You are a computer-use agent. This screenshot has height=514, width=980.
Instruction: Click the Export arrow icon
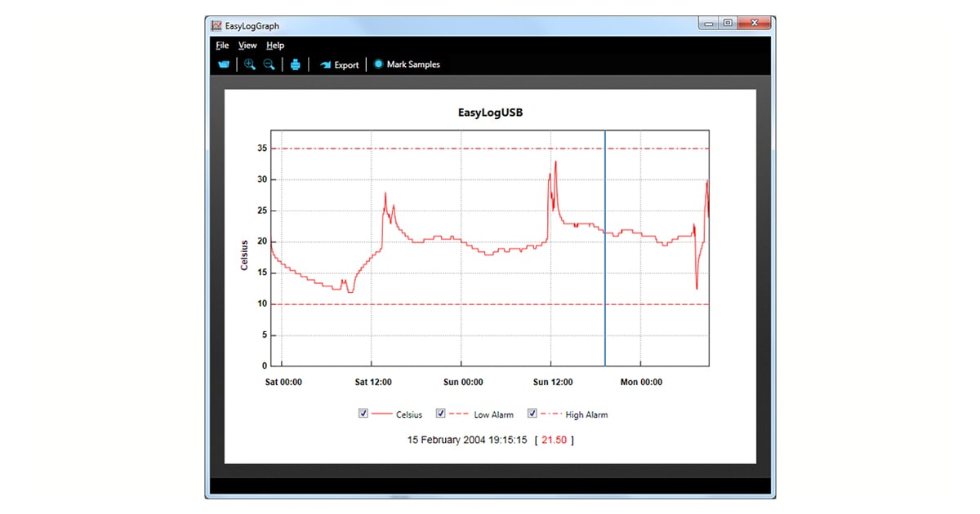[x=325, y=64]
